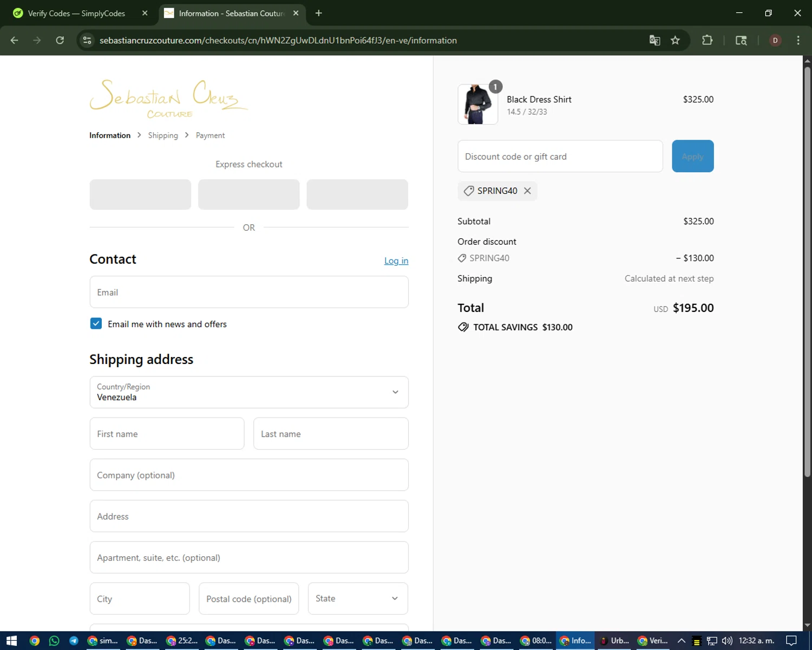Open the Country/Region dropdown
Viewport: 812px width, 650px height.
pyautogui.click(x=249, y=392)
